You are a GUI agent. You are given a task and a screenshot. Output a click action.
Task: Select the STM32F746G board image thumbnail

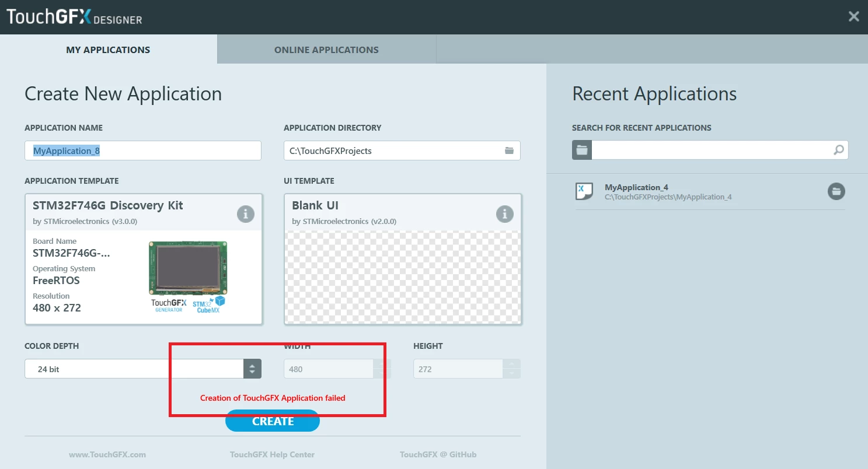[188, 268]
